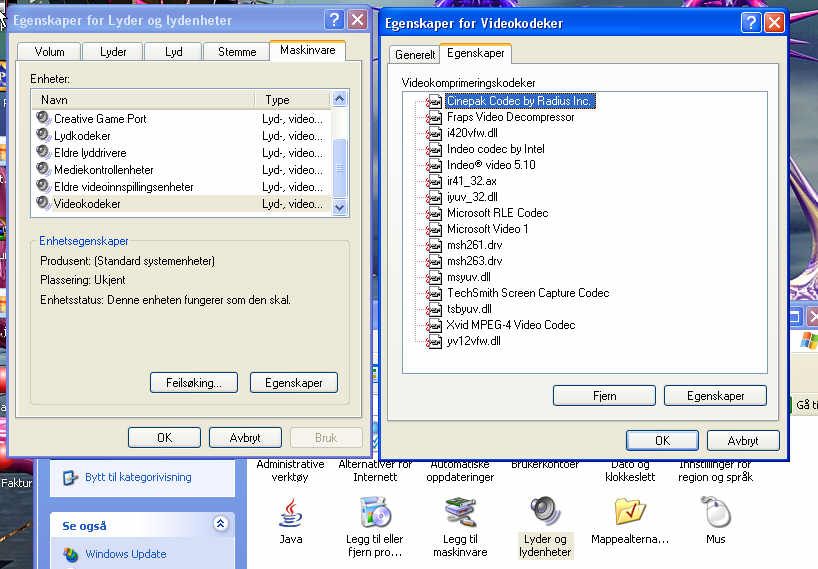Switch to the Stemme tab
This screenshot has height=569, width=818.
point(237,52)
